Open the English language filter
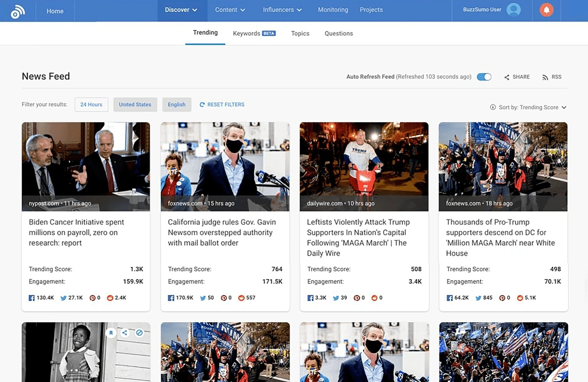The height and width of the screenshot is (382, 588). click(x=176, y=104)
